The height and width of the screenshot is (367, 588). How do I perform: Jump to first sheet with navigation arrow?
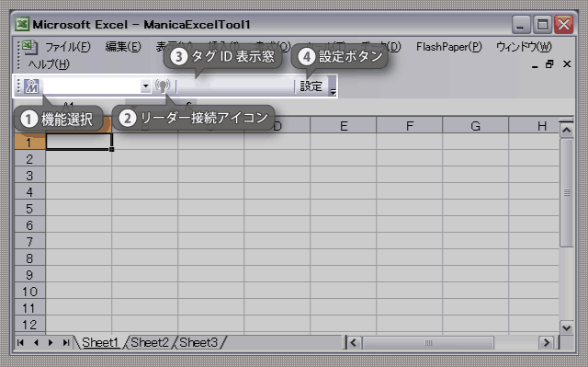click(20, 342)
